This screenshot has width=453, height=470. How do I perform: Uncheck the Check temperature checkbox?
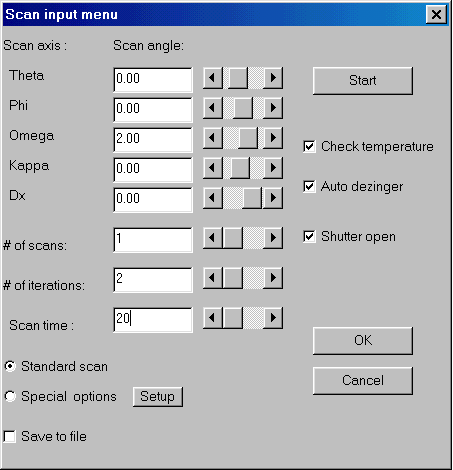309,147
